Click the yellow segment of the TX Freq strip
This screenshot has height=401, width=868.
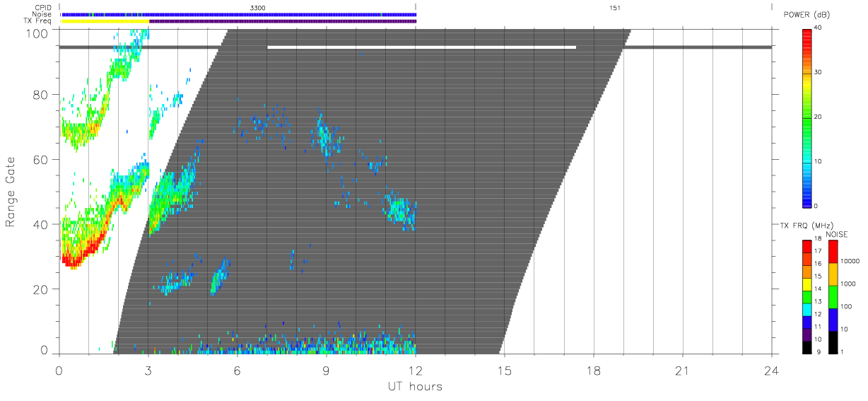(105, 21)
